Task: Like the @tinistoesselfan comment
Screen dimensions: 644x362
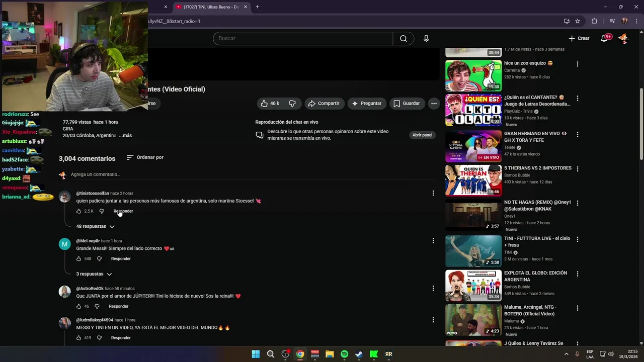Action: pyautogui.click(x=79, y=211)
